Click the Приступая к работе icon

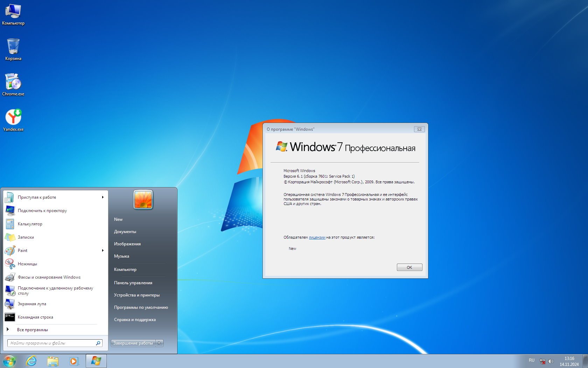point(10,197)
